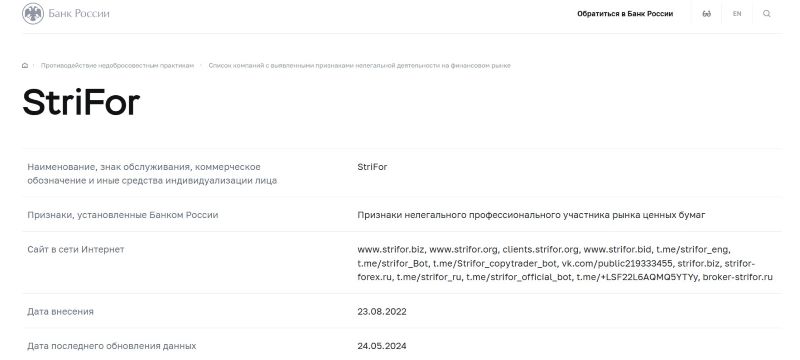Click the StriFor name value in table
The height and width of the screenshot is (360, 800).
pos(372,167)
